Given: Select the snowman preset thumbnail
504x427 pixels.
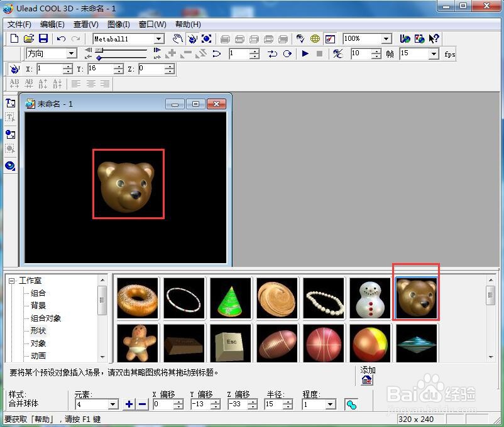Looking at the screenshot, I should pyautogui.click(x=370, y=298).
